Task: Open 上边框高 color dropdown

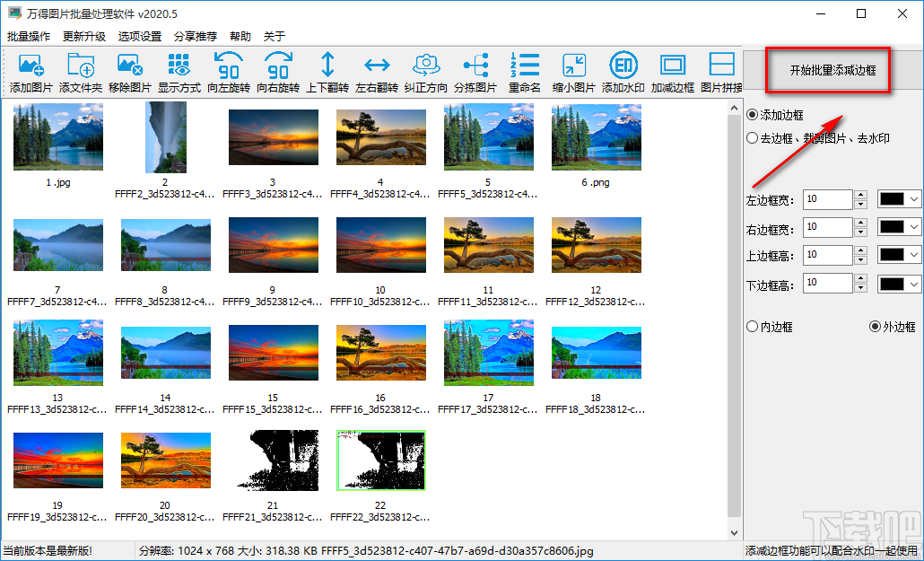Action: click(x=914, y=255)
